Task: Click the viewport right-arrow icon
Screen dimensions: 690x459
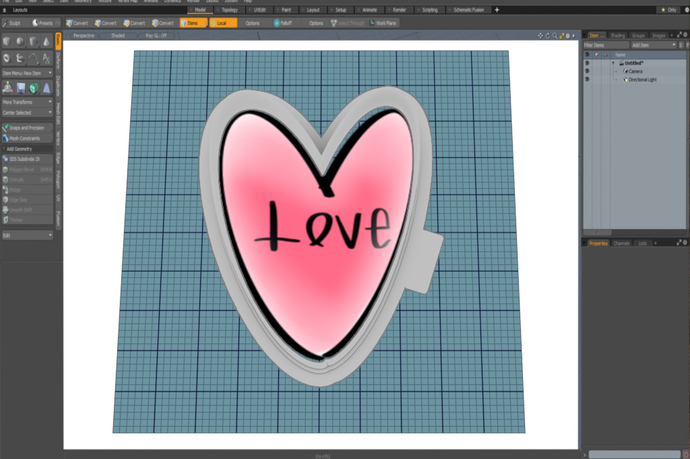Action: (x=573, y=36)
